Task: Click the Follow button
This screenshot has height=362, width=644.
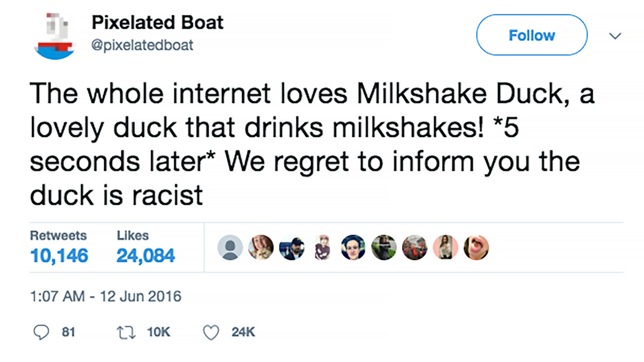Action: [x=531, y=35]
